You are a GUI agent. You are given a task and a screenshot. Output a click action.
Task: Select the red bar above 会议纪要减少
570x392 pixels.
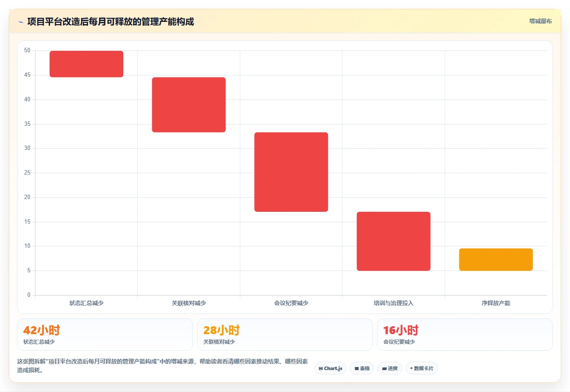coord(291,172)
